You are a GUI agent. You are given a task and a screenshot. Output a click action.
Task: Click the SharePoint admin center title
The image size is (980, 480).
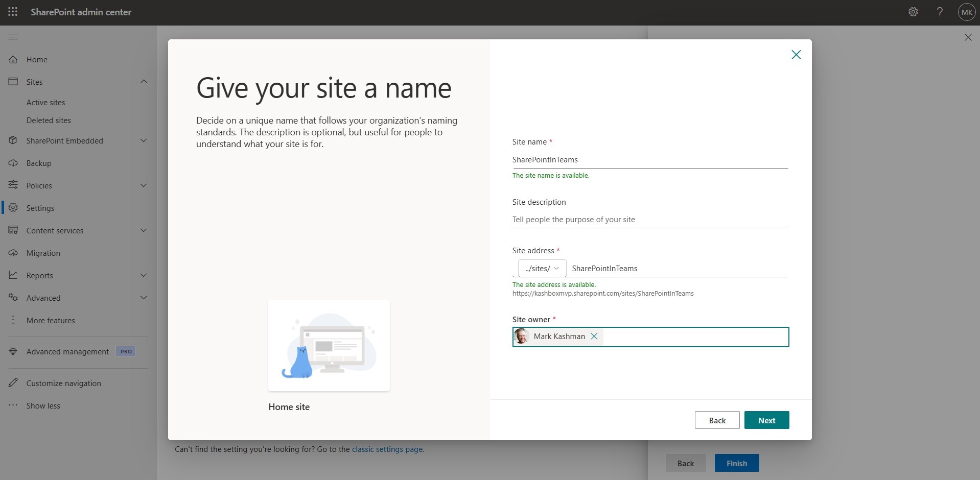tap(81, 12)
